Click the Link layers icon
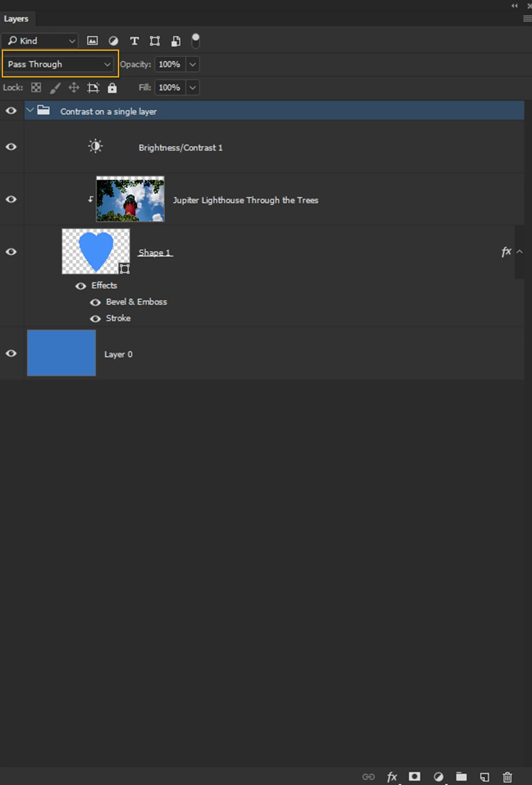Image resolution: width=532 pixels, height=785 pixels. 369,777
